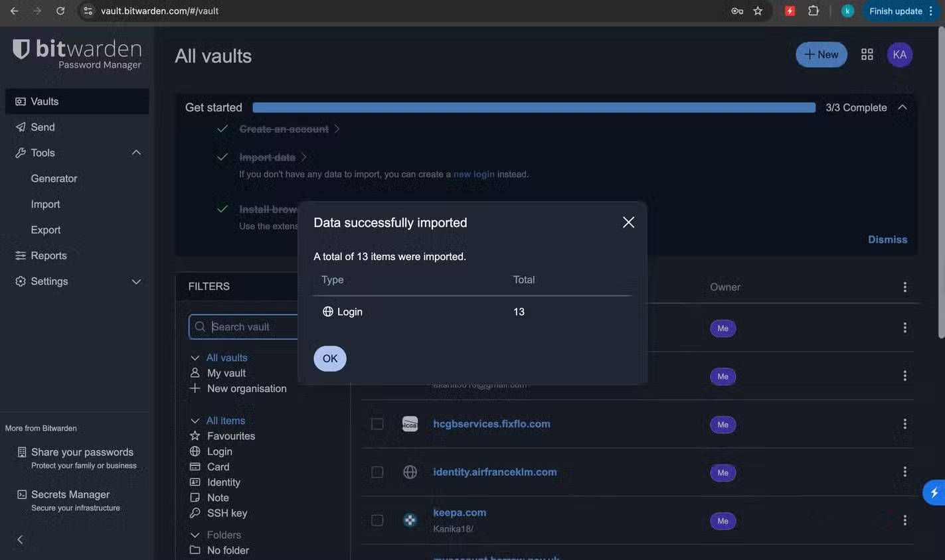Viewport: 945px width, 560px height.
Task: Open the keepa.com entry
Action: click(x=460, y=512)
